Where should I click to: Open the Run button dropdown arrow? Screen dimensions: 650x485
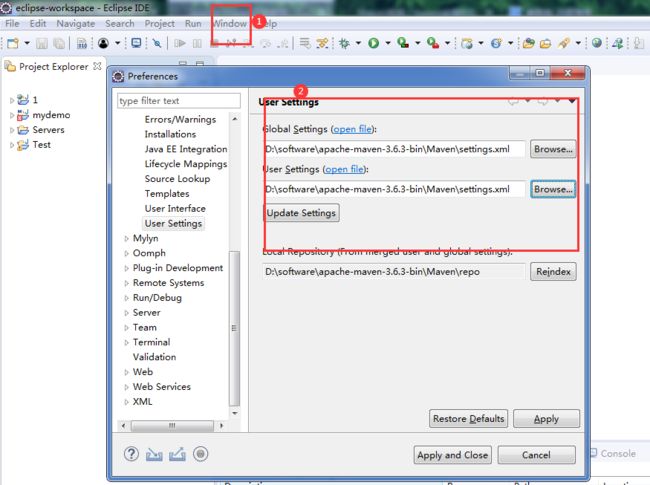pos(388,43)
